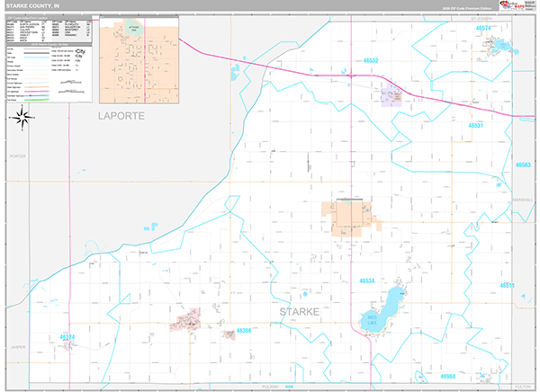Click ZIP code label 46563

click(x=523, y=165)
